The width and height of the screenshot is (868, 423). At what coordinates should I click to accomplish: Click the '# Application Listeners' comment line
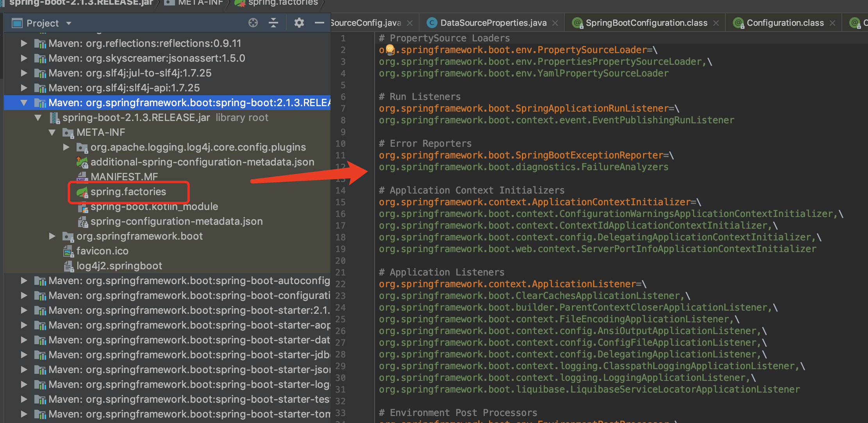click(x=441, y=272)
